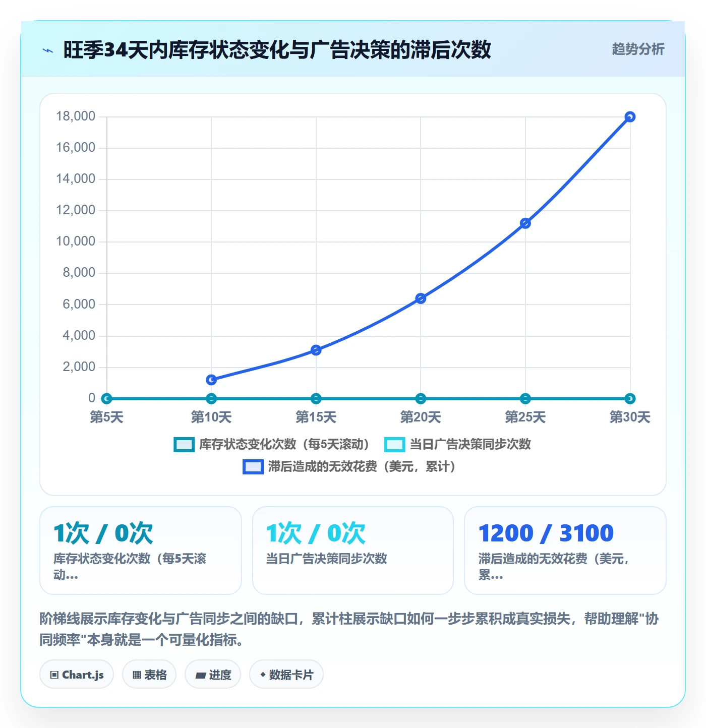Click the title 旺季34天内库存状态变化与广告决策的滞后次数
Screen dimensions: 706x728
click(x=277, y=50)
